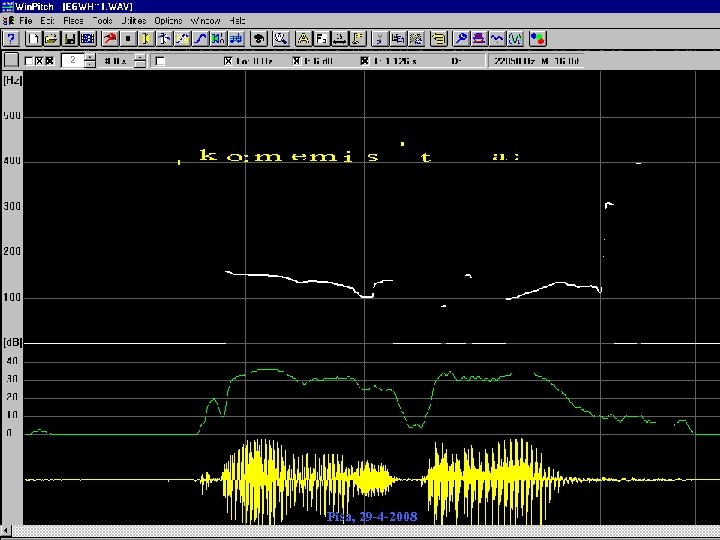Click the white pitch curve over 'komemis'
Image resolution: width=720 pixels, height=540 pixels.
(309, 282)
